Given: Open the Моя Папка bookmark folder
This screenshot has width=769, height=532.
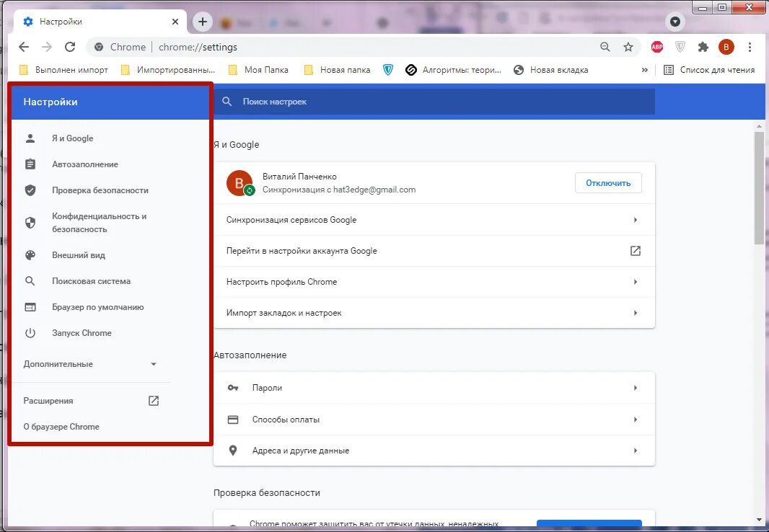Looking at the screenshot, I should [x=258, y=70].
